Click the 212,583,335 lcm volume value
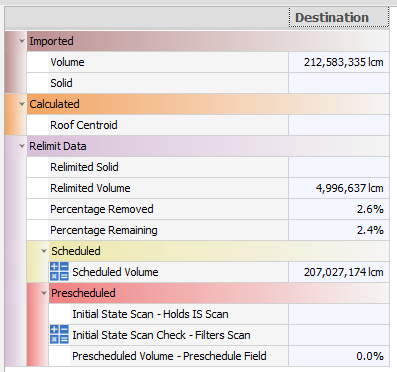Viewport: 397px width, 372px height. (343, 62)
